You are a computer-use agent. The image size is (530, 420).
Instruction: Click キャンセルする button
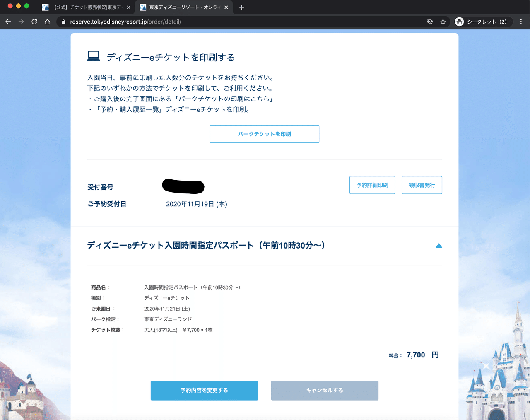[325, 391]
